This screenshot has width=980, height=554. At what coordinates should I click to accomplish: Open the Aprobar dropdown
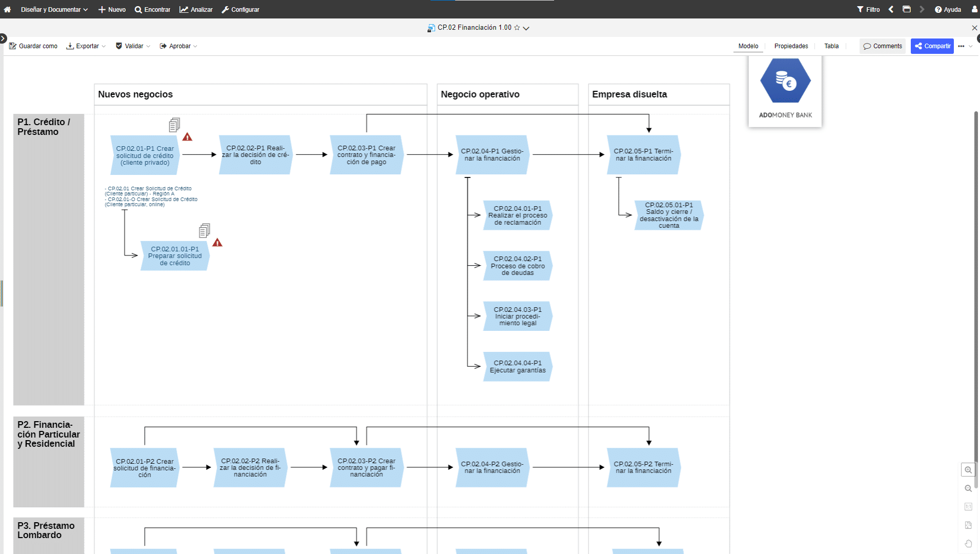[x=178, y=46]
